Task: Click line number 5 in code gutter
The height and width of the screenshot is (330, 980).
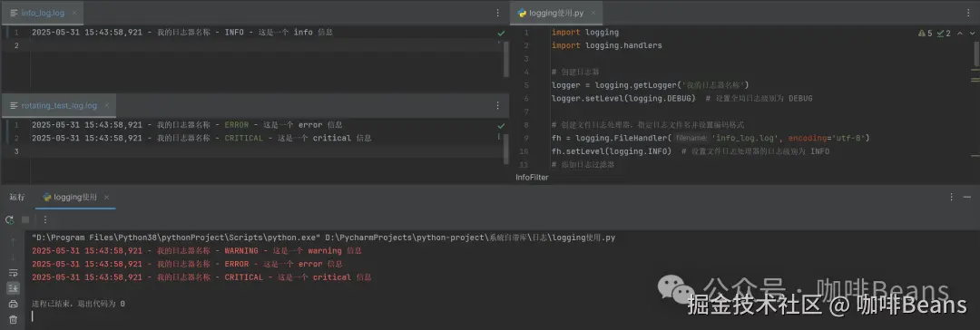Action: (526, 85)
